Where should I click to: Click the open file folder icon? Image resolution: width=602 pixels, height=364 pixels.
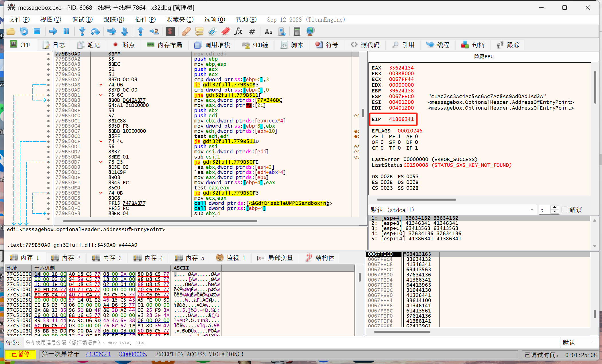(x=11, y=31)
